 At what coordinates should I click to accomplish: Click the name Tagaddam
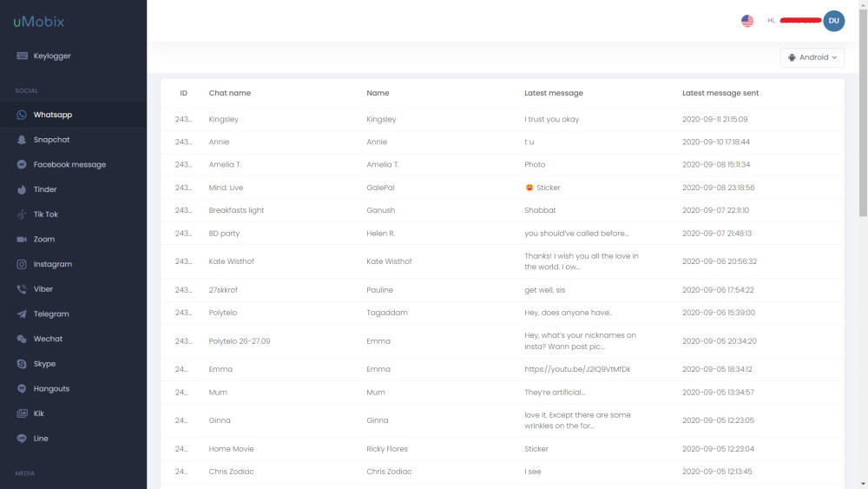(387, 313)
